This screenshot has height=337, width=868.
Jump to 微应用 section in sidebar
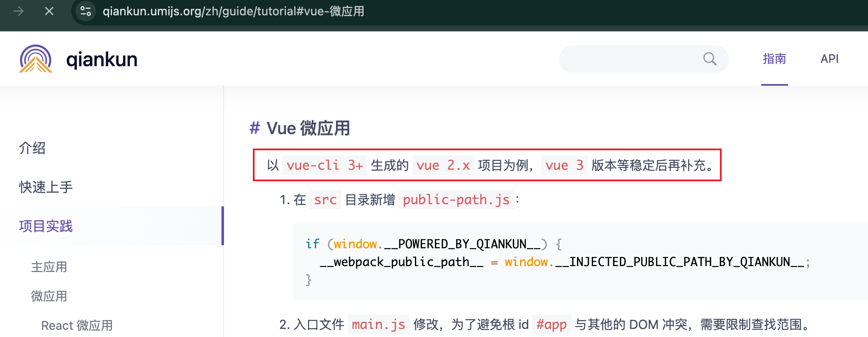(49, 296)
